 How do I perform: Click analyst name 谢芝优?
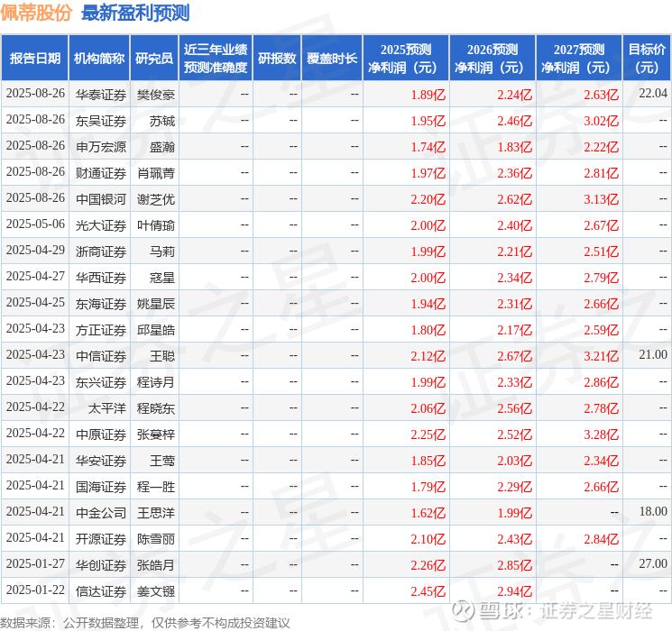point(156,199)
